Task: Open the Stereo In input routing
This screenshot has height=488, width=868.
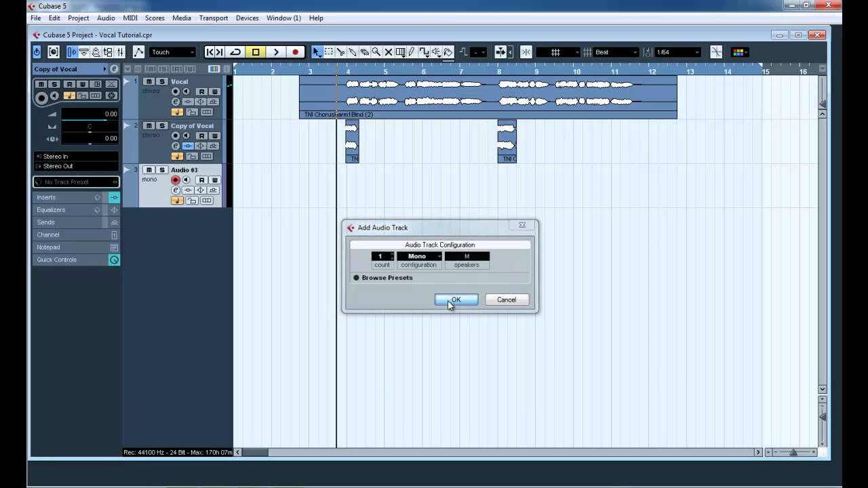Action: click(x=76, y=157)
